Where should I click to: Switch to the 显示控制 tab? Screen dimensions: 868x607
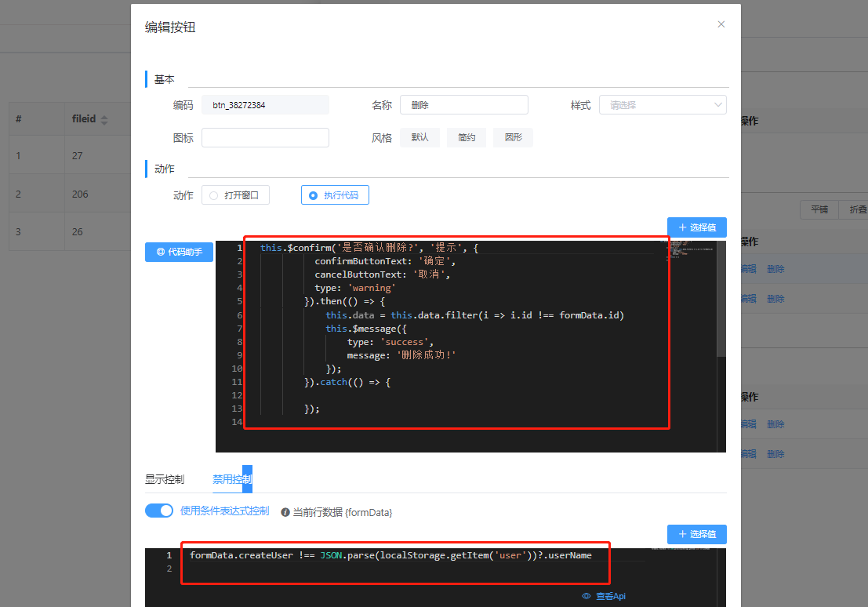click(164, 479)
